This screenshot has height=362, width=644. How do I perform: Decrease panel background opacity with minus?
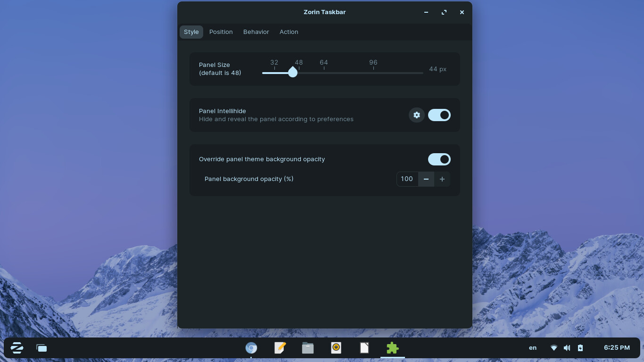pyautogui.click(x=426, y=179)
